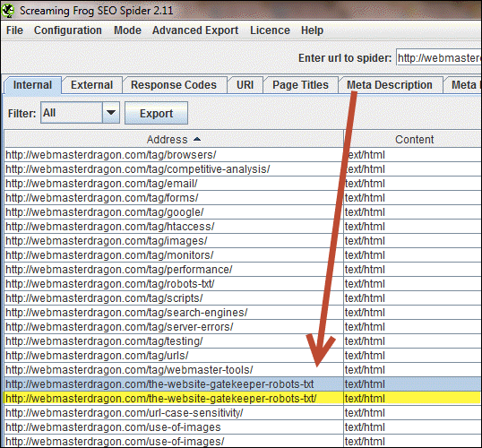The height and width of the screenshot is (448, 482).
Task: Select the tag/browsers/ address row
Action: pos(174,155)
